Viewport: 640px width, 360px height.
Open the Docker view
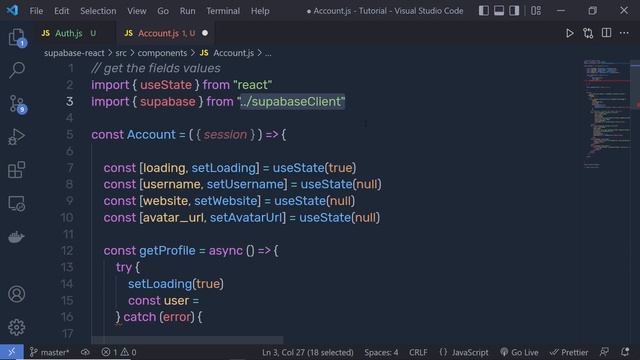coord(16,237)
